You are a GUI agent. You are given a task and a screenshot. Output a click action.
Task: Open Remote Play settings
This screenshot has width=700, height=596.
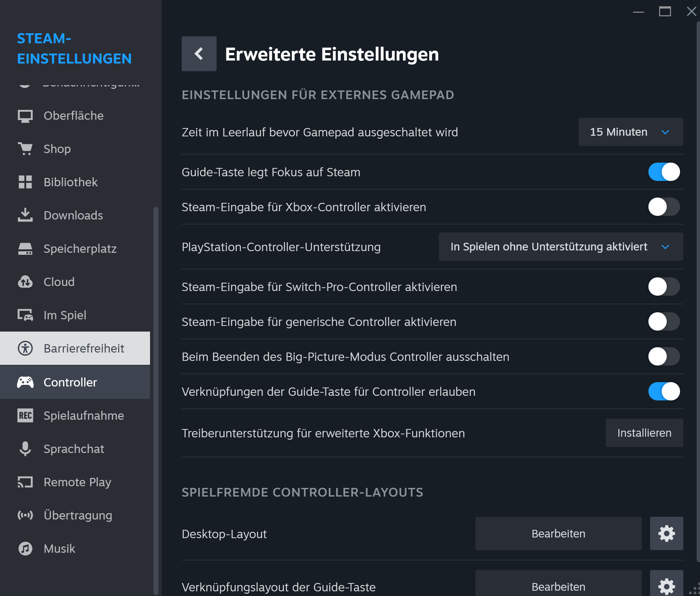75,482
